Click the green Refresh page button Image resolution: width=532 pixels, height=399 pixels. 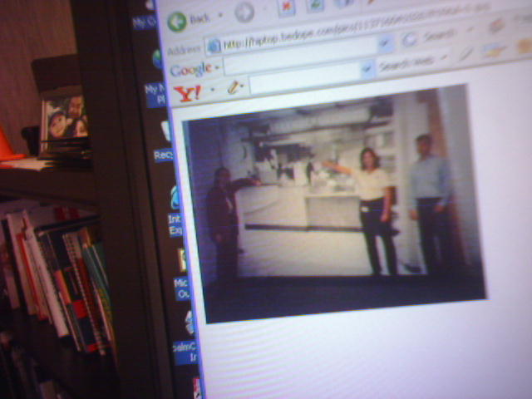click(x=315, y=5)
